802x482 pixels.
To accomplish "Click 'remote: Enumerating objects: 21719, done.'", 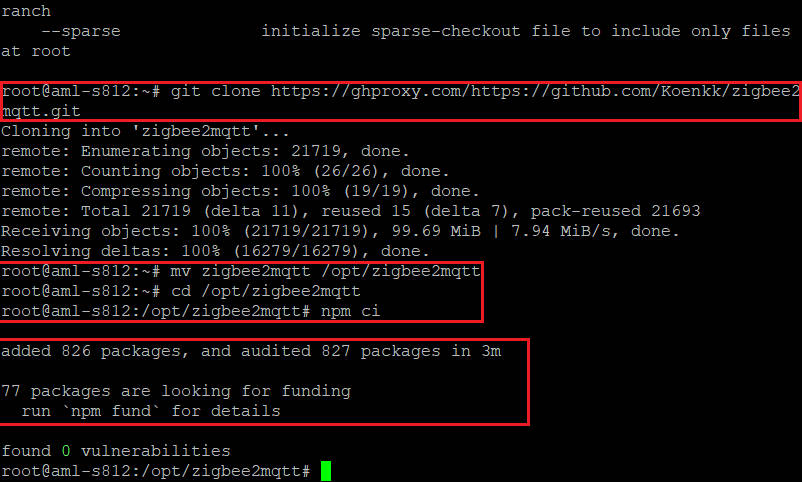I will tap(205, 151).
